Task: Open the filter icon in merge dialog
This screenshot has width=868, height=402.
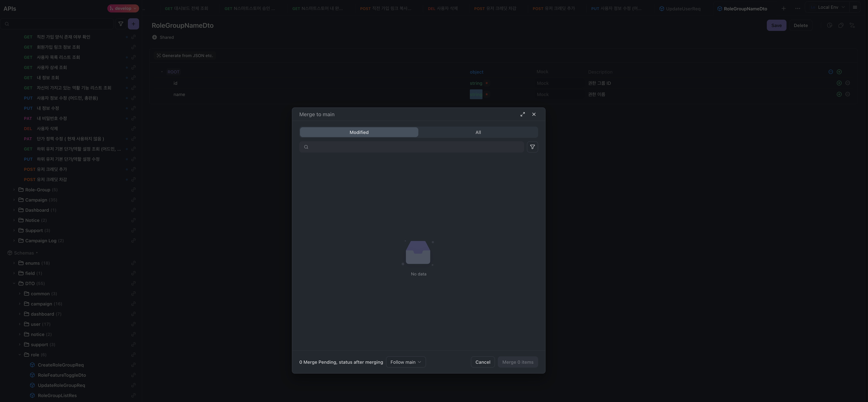Action: pyautogui.click(x=532, y=147)
